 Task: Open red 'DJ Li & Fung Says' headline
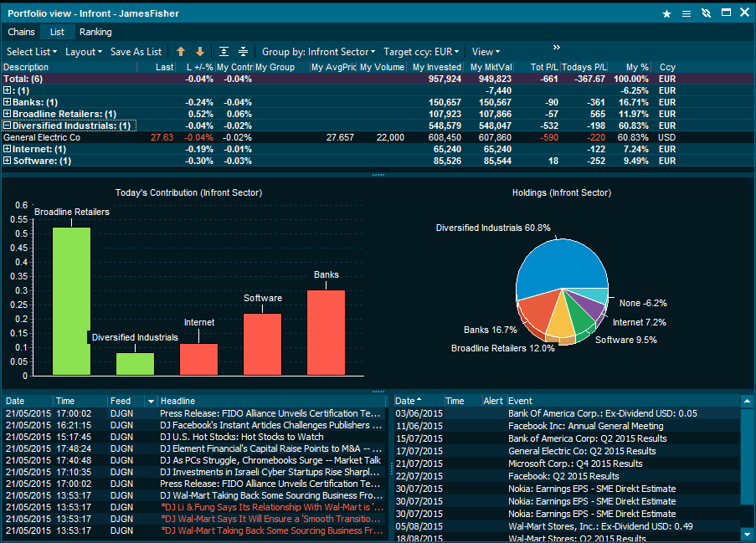(272, 507)
